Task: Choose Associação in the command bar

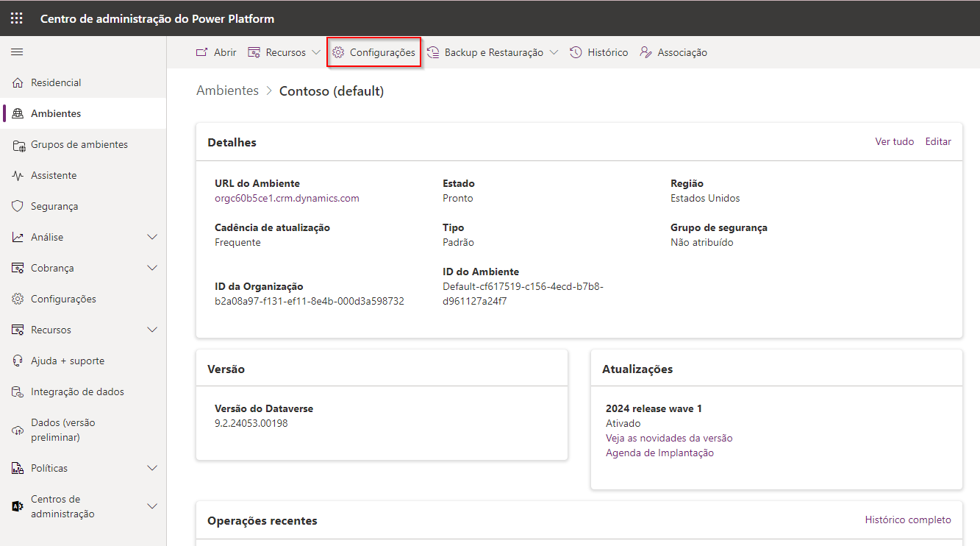Action: 673,53
